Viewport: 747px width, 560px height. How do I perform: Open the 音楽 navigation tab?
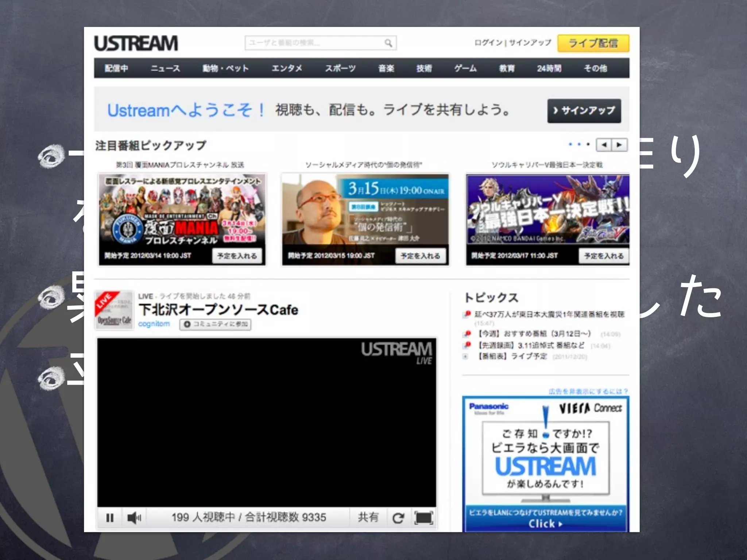[x=386, y=68]
